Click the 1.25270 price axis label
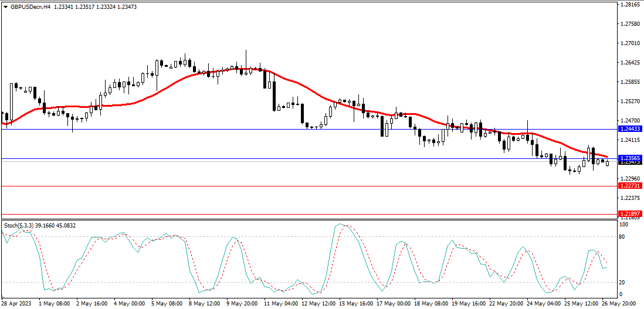The image size is (644, 309). tap(631, 101)
